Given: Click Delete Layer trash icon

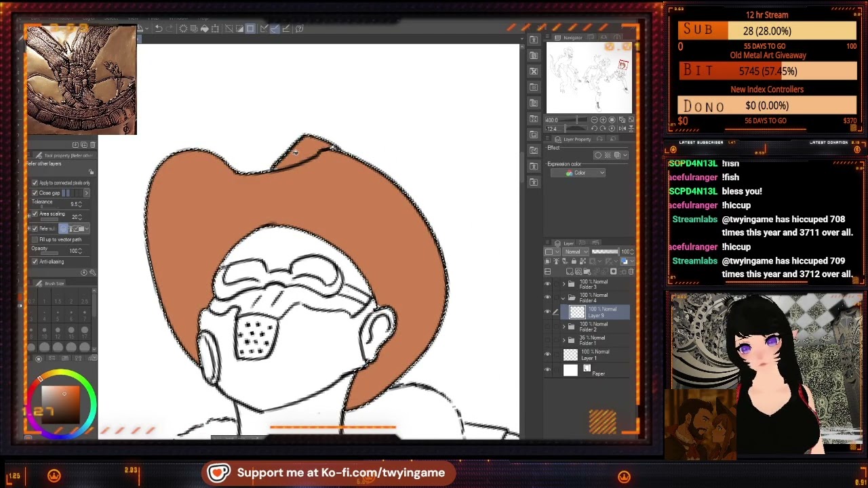Looking at the screenshot, I should (x=631, y=272).
